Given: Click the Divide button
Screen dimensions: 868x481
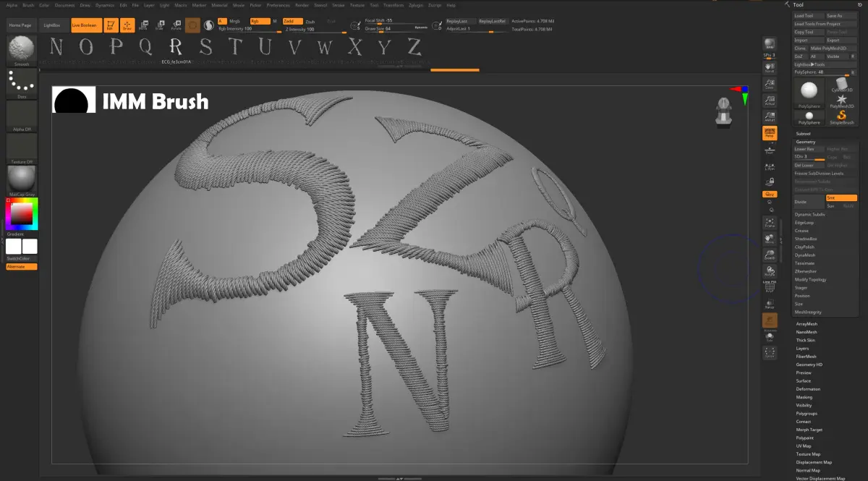Looking at the screenshot, I should (809, 202).
